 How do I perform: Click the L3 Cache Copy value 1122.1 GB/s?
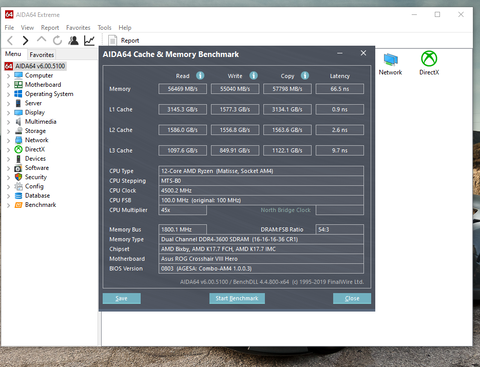click(x=287, y=151)
